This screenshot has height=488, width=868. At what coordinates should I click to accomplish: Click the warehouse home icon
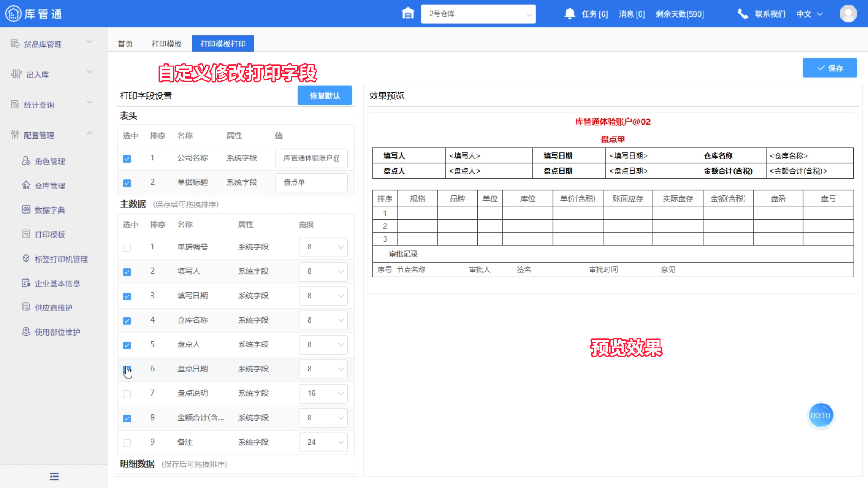(408, 14)
